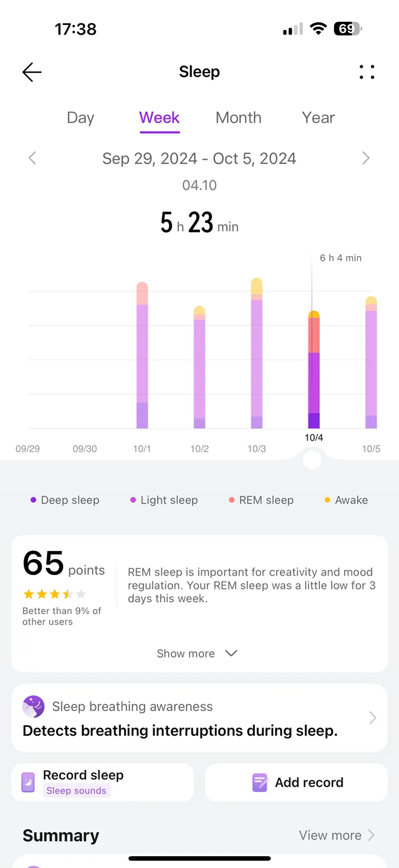Toggle Awake legend item
Image resolution: width=399 pixels, height=868 pixels.
[346, 500]
